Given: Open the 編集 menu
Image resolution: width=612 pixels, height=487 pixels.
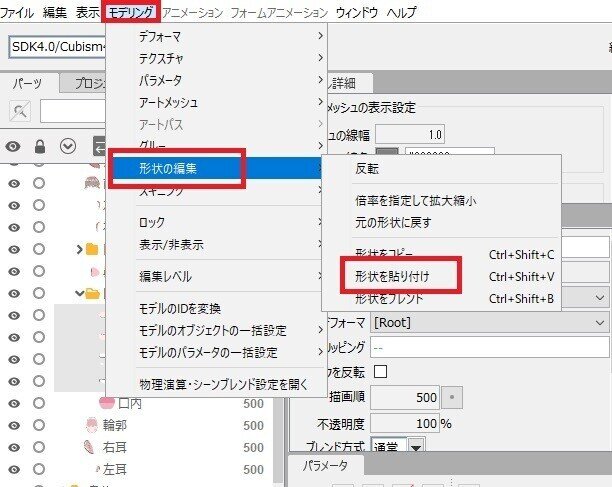Looking at the screenshot, I should 55,12.
